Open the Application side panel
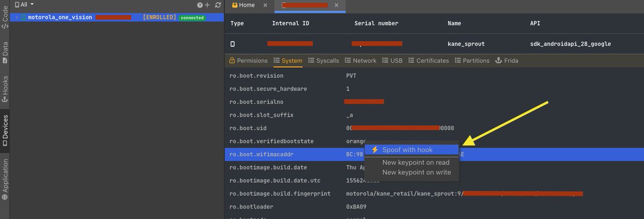The width and height of the screenshot is (644, 219). [5, 179]
